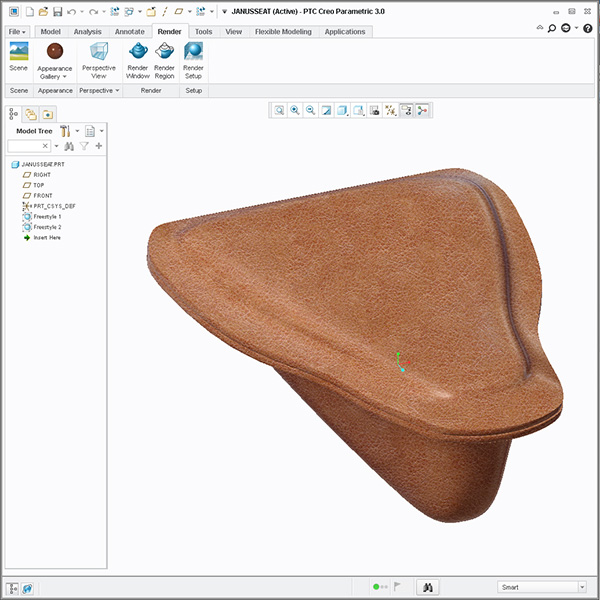Click the Zoom Out magnifier icon
The width and height of the screenshot is (600, 600).
coord(310,111)
